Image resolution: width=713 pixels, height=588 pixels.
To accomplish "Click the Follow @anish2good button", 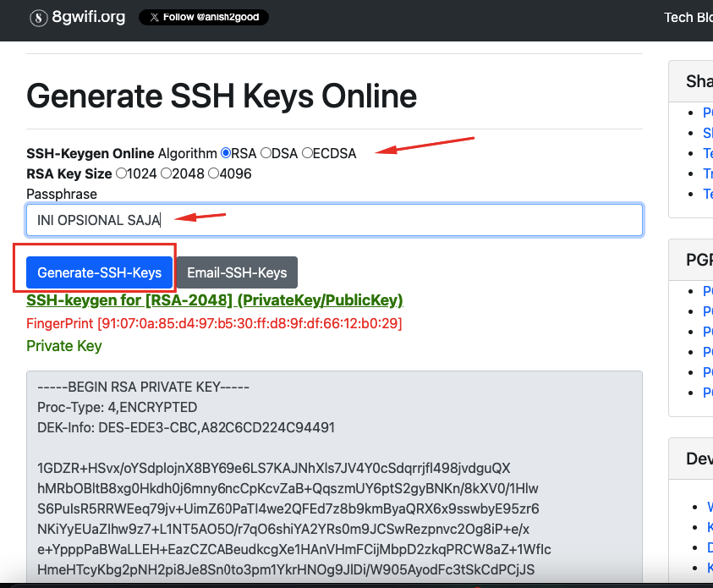I will 204,17.
